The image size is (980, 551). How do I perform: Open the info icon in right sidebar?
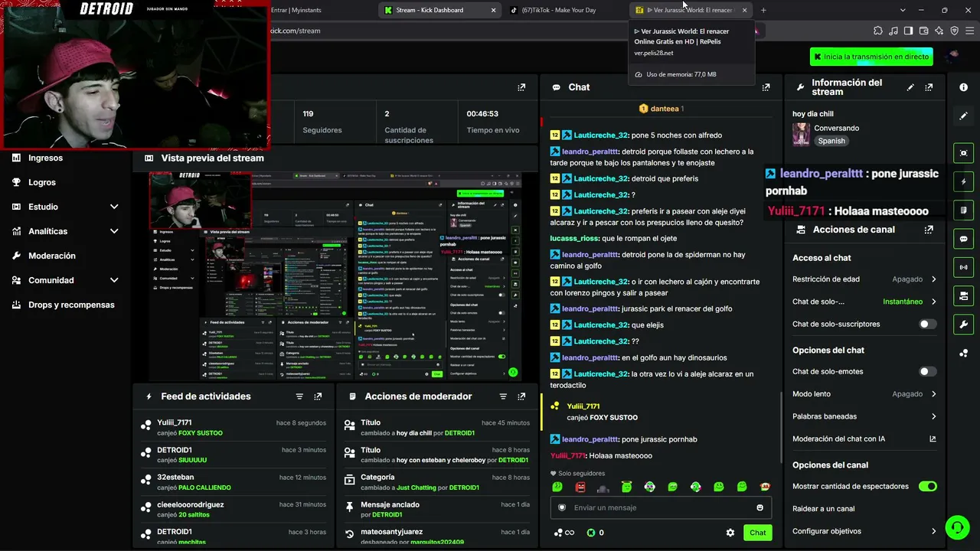(963, 87)
